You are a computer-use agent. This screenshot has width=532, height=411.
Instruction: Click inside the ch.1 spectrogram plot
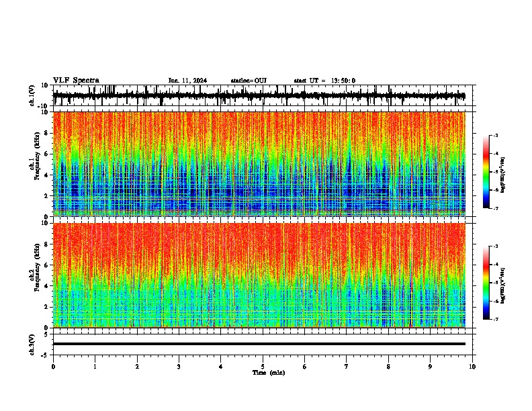point(259,164)
